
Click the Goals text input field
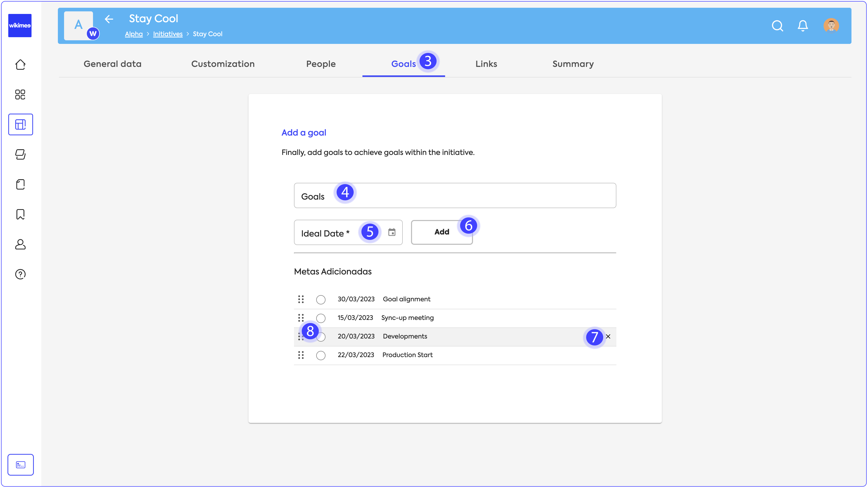click(472, 196)
